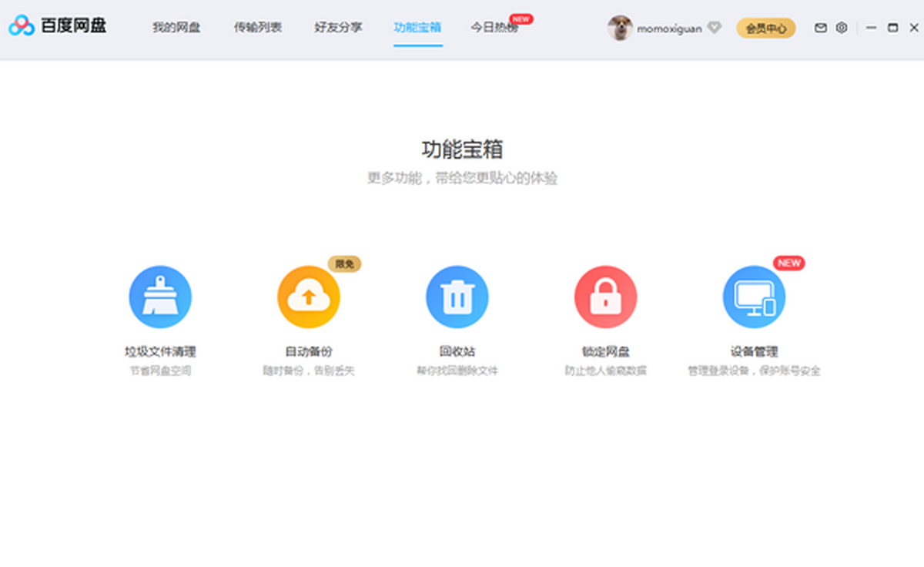Open the 传输列表 tab
Viewport: 924px width, 567px height.
click(x=258, y=28)
